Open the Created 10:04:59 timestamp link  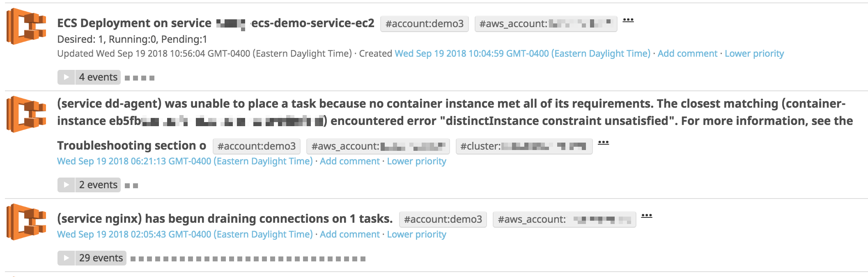522,54
